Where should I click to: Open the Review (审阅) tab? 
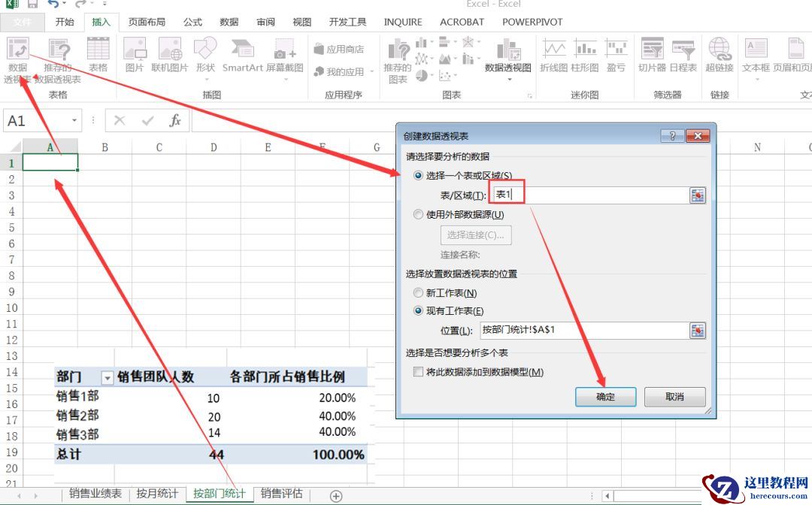point(265,22)
